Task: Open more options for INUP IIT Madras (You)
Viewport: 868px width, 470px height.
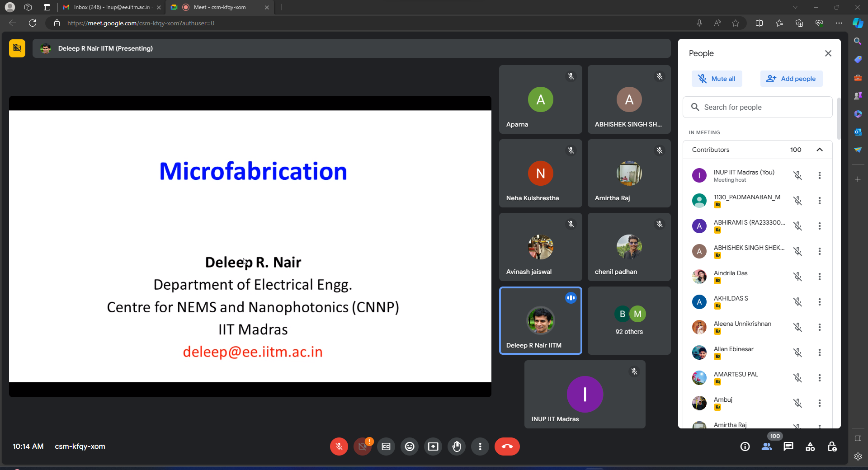Action: coord(820,175)
